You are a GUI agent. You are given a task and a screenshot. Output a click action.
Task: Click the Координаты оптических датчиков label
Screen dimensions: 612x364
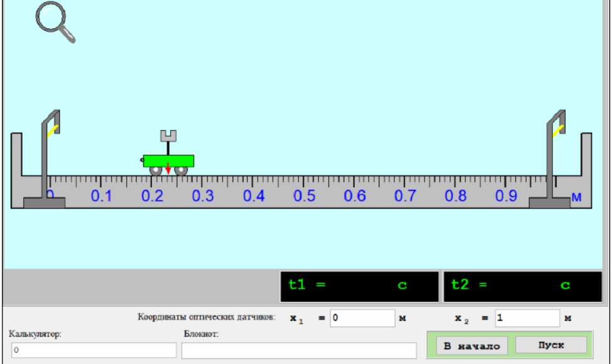coord(206,317)
